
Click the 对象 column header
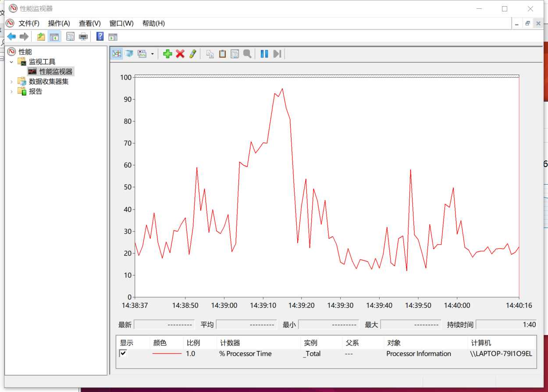point(425,343)
